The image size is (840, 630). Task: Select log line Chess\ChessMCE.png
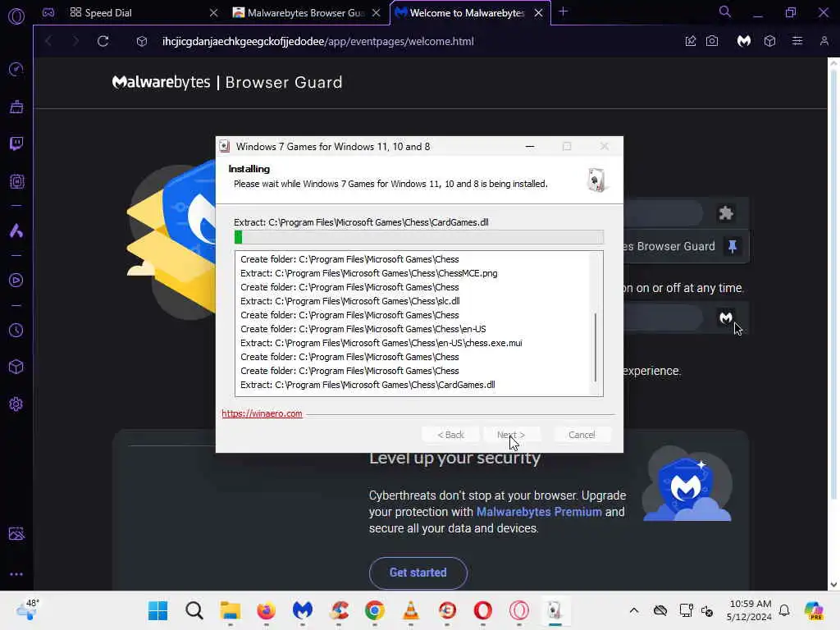(x=368, y=273)
